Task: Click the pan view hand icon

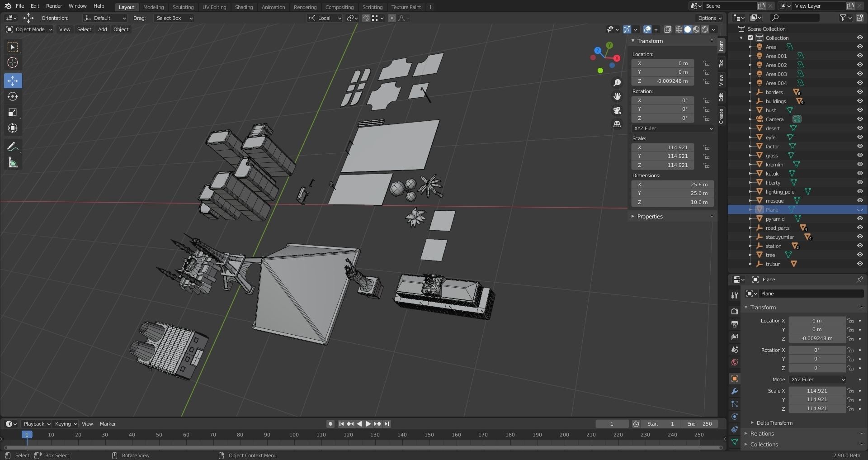Action: tap(617, 96)
